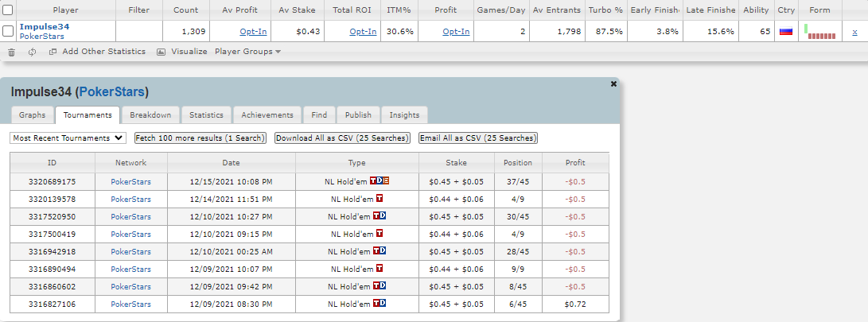Check the box next to Impulse34 row
The height and width of the screenshot is (322, 868).
8,32
